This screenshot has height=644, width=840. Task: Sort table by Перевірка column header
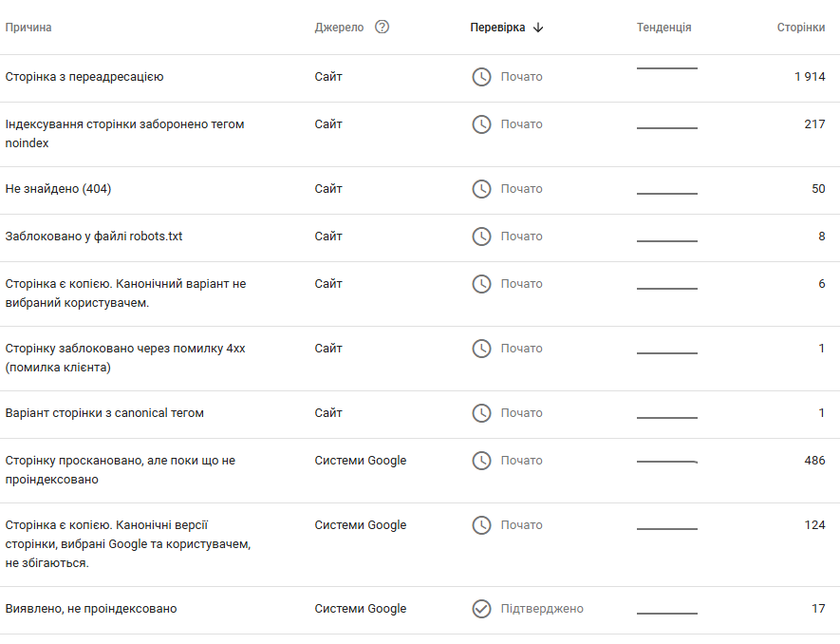(497, 28)
